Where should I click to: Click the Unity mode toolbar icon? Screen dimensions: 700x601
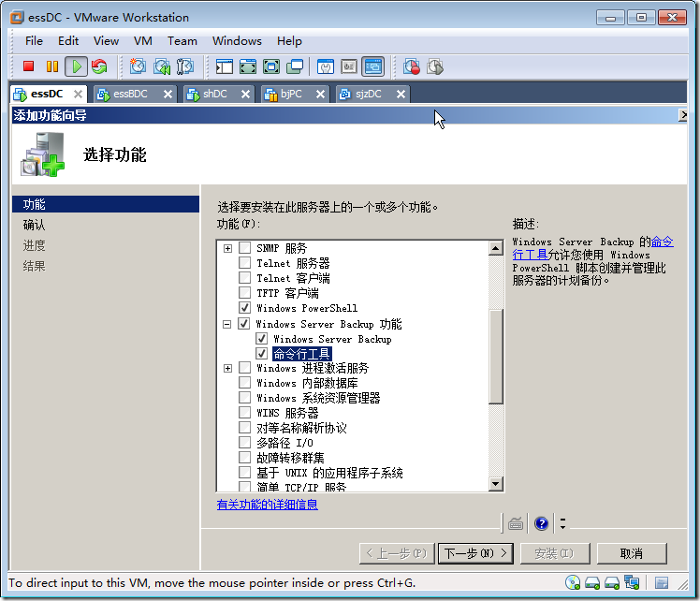[x=295, y=66]
